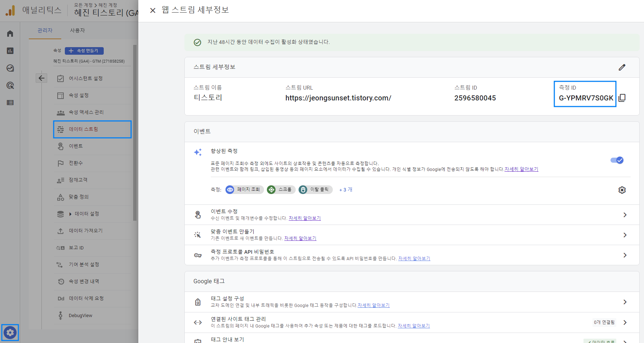
Task: Close the web stream details panel
Action: 153,10
